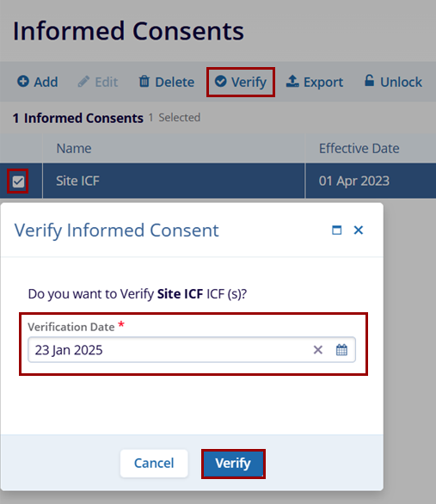Click the Informed Consents page heading
Image resolution: width=436 pixels, height=504 pixels.
pos(128,31)
